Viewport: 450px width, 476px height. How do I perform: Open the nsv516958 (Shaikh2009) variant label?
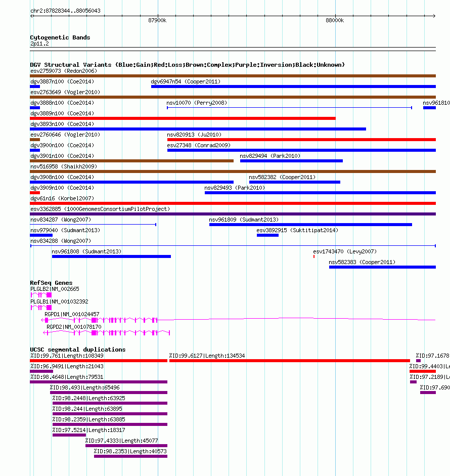64,166
